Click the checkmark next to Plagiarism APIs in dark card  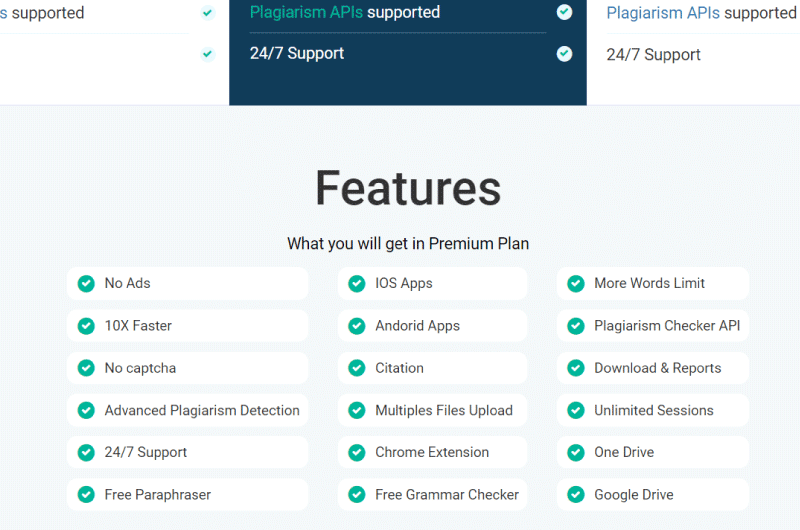point(564,12)
